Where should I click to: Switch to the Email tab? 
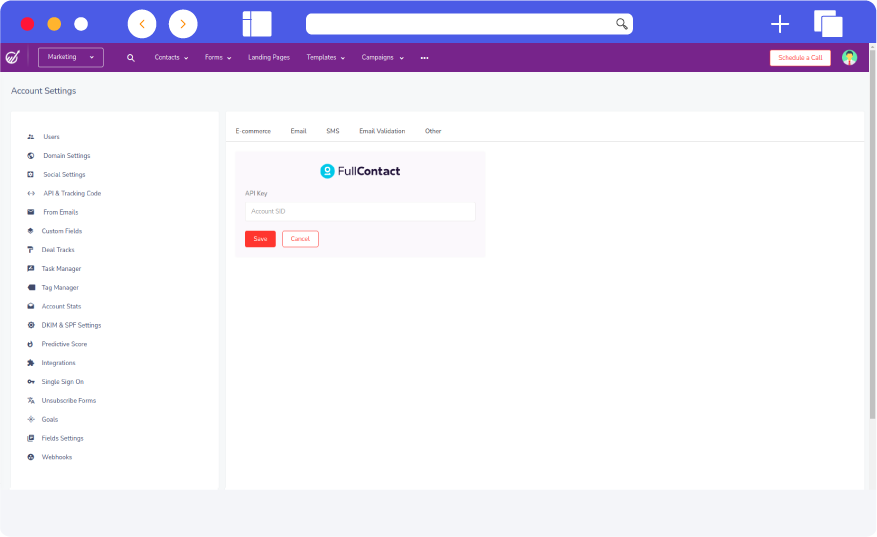point(298,131)
